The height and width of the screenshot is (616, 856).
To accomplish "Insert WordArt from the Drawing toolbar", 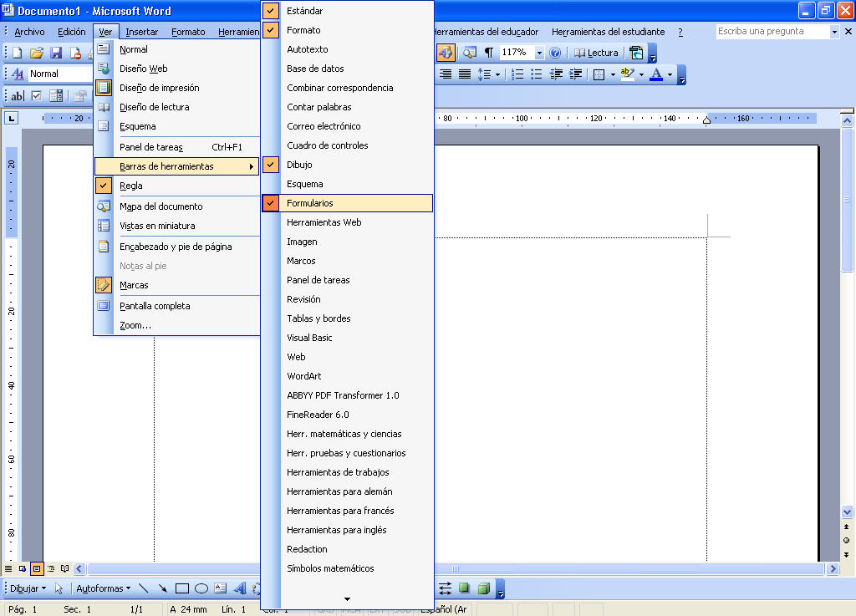I will (x=240, y=588).
